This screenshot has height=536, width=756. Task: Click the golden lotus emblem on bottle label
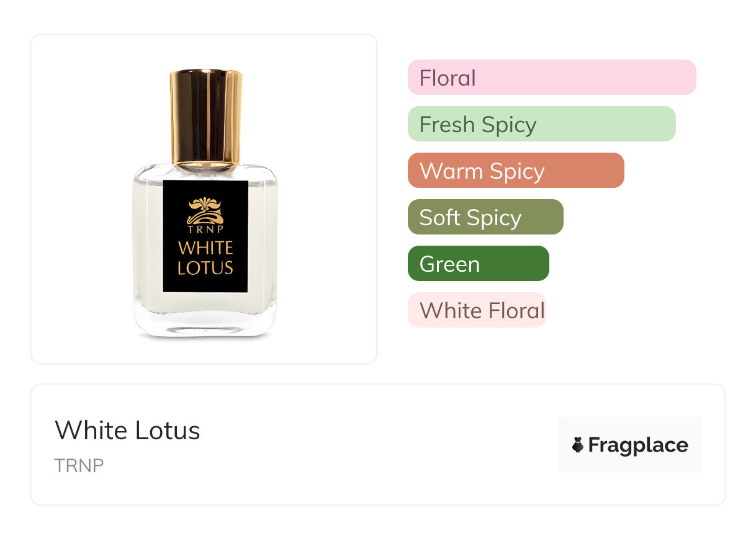point(205,210)
